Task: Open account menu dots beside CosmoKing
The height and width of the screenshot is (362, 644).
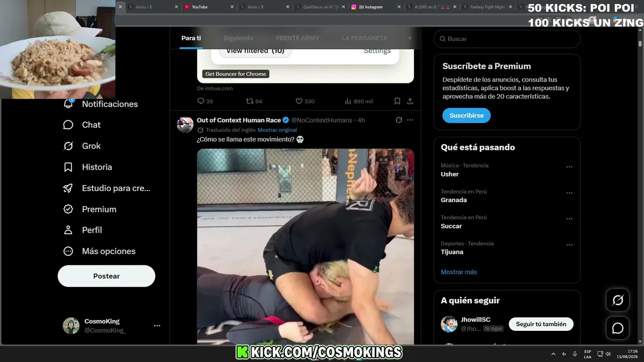Action: [x=157, y=326]
